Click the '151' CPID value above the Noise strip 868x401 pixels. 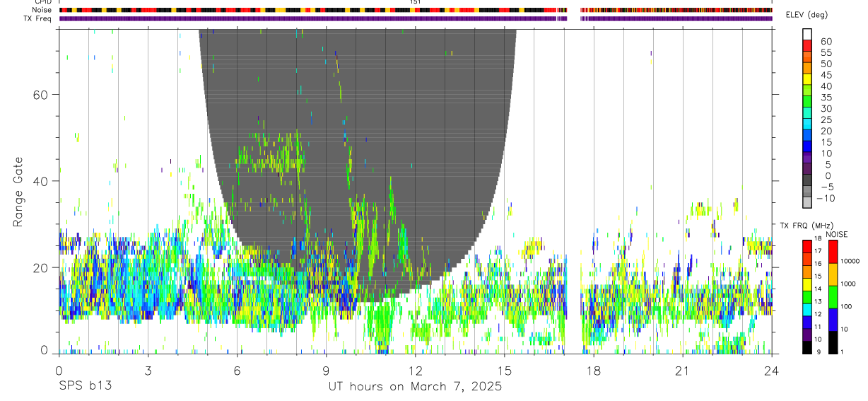pos(415,2)
